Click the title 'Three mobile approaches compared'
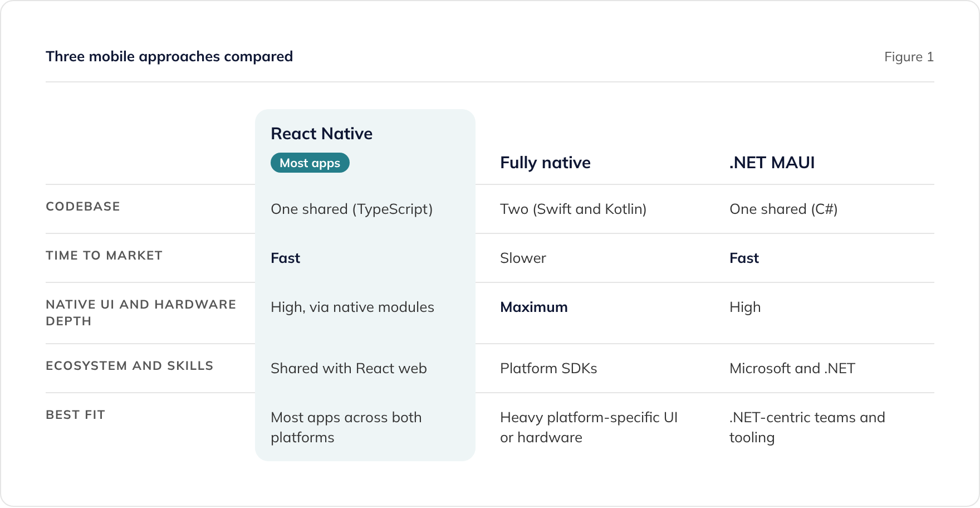Viewport: 980px width, 508px height. click(169, 57)
